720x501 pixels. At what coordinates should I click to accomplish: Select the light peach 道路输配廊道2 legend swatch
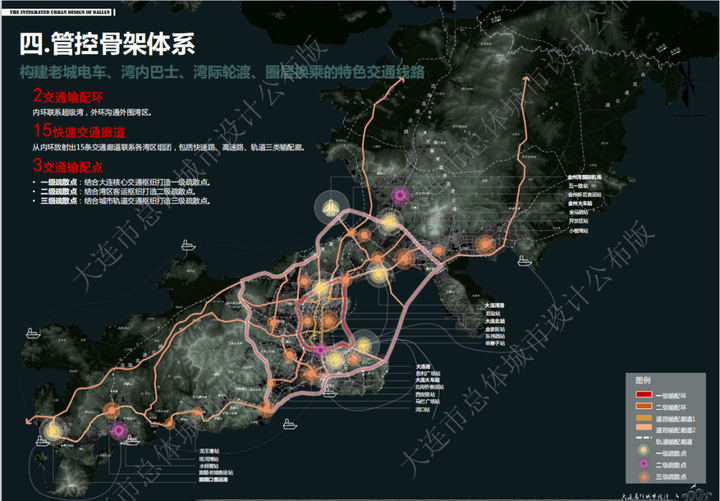644,428
